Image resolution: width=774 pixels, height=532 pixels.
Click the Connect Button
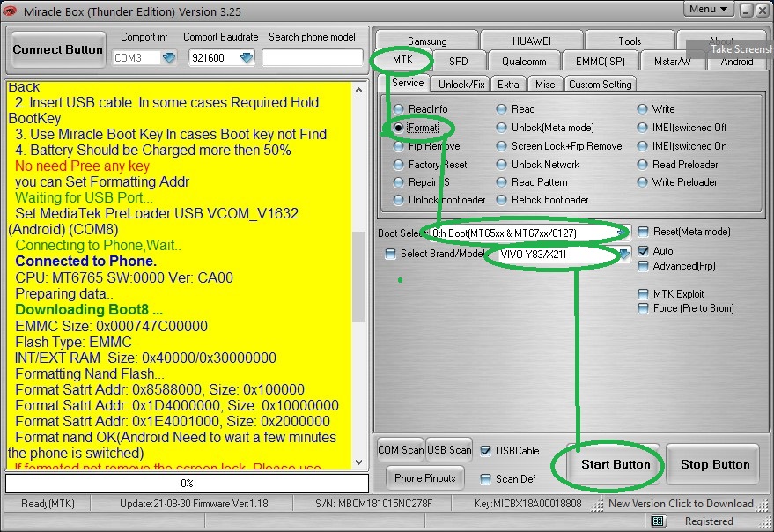pyautogui.click(x=58, y=49)
